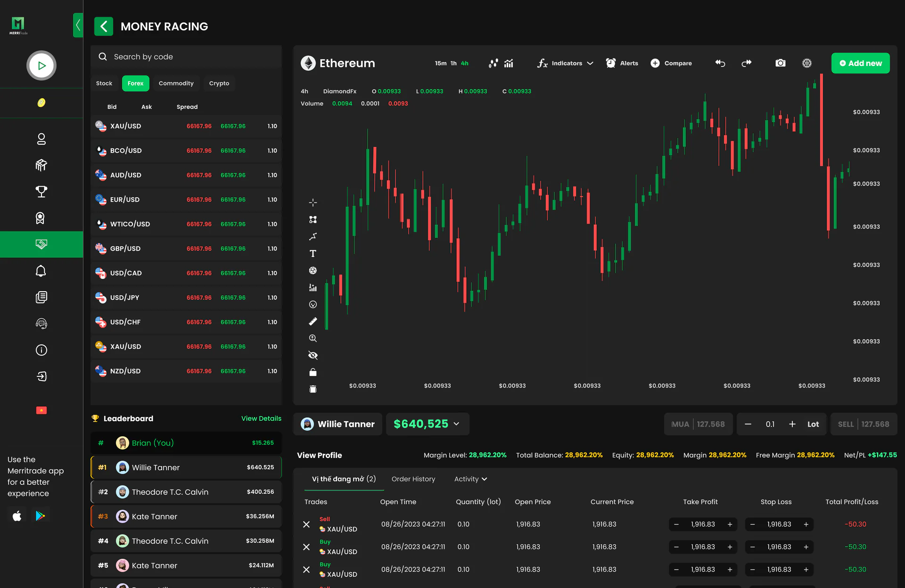
Task: Select the shape nodes drawing tool
Action: 313,220
